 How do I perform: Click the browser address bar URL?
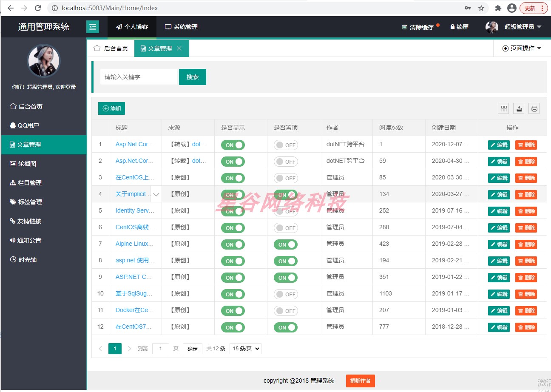tap(110, 8)
